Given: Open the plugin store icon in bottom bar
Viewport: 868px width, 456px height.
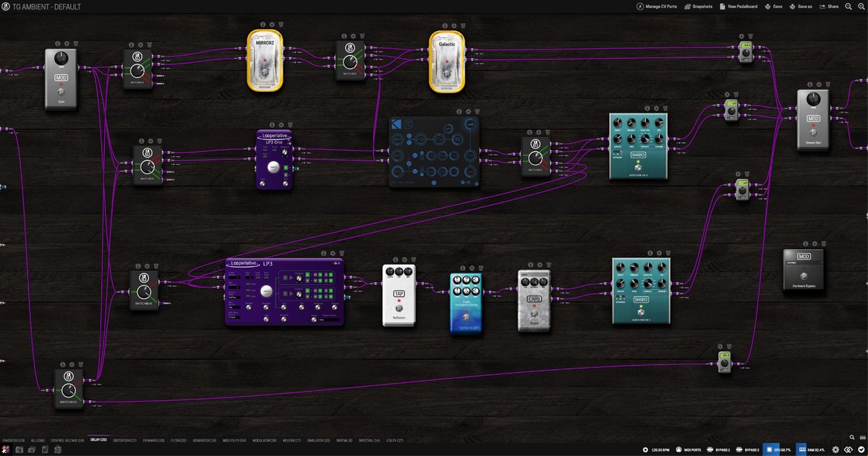Looking at the screenshot, I should tap(57, 449).
